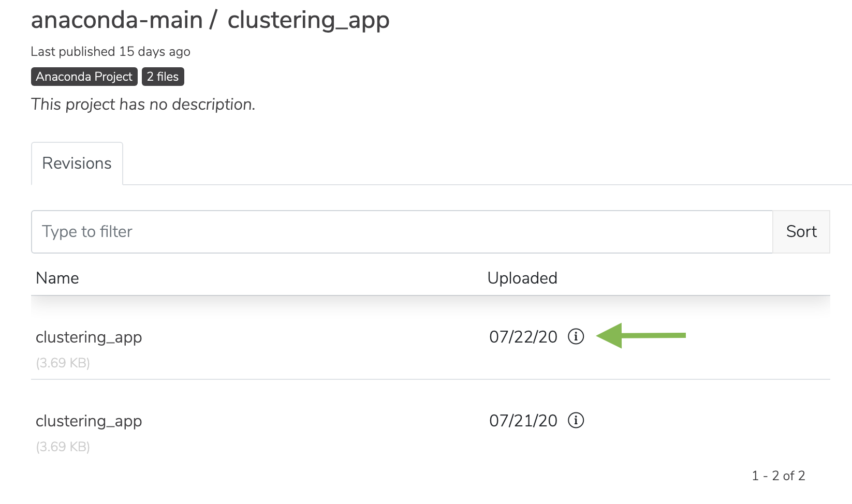This screenshot has height=504, width=852.
Task: Click the Sort button
Action: point(801,231)
